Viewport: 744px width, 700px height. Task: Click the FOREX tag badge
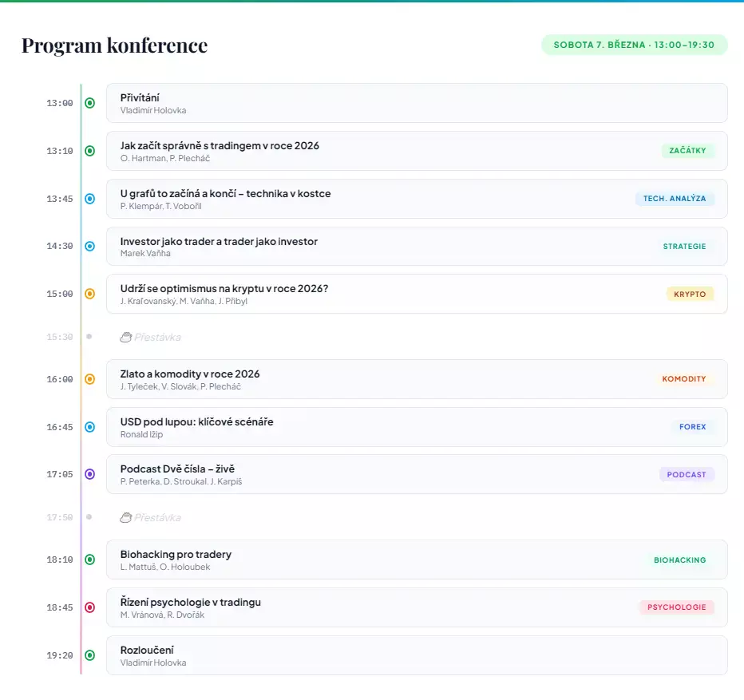[x=692, y=427]
